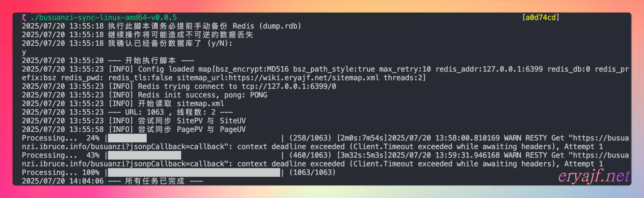This screenshot has height=198, width=644.
Task: Click the typed 'y' confirmation line
Action: [x=24, y=52]
